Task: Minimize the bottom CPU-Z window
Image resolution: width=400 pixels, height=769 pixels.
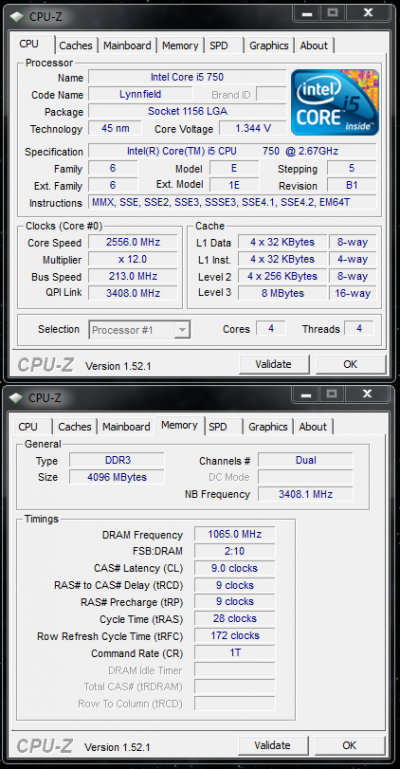Action: pyautogui.click(x=305, y=394)
